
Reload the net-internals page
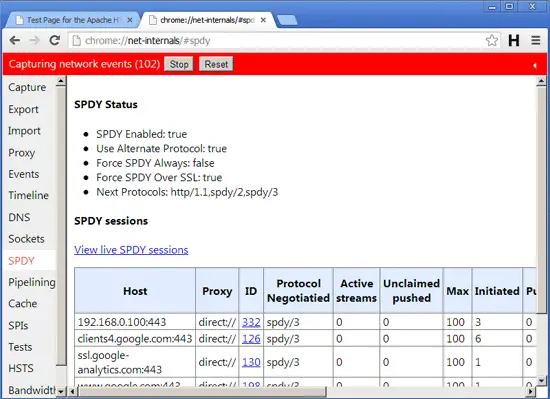click(55, 41)
